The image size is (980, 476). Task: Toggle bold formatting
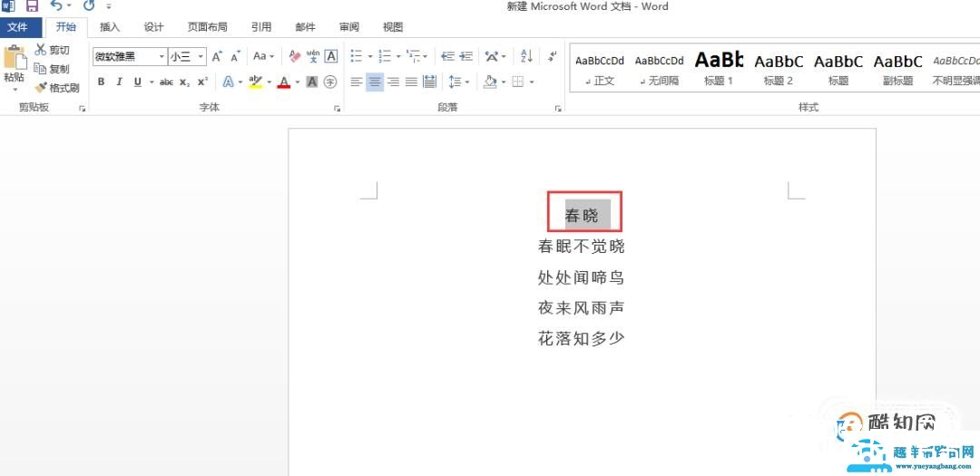(x=102, y=82)
